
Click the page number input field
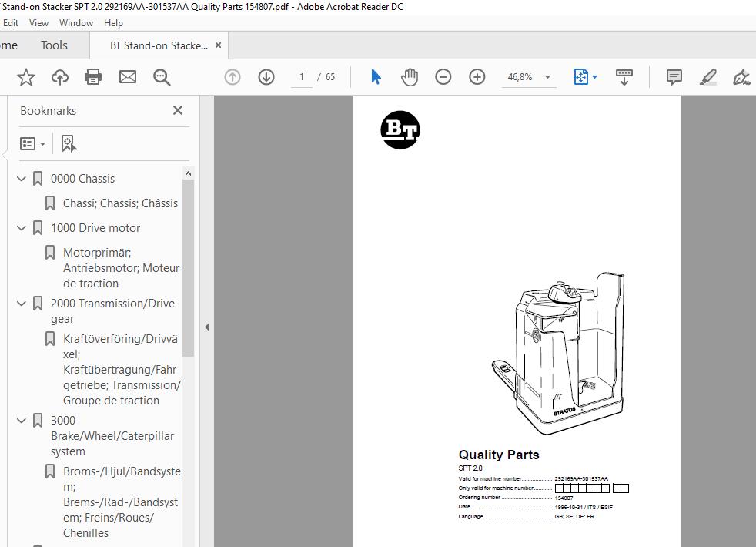[302, 77]
